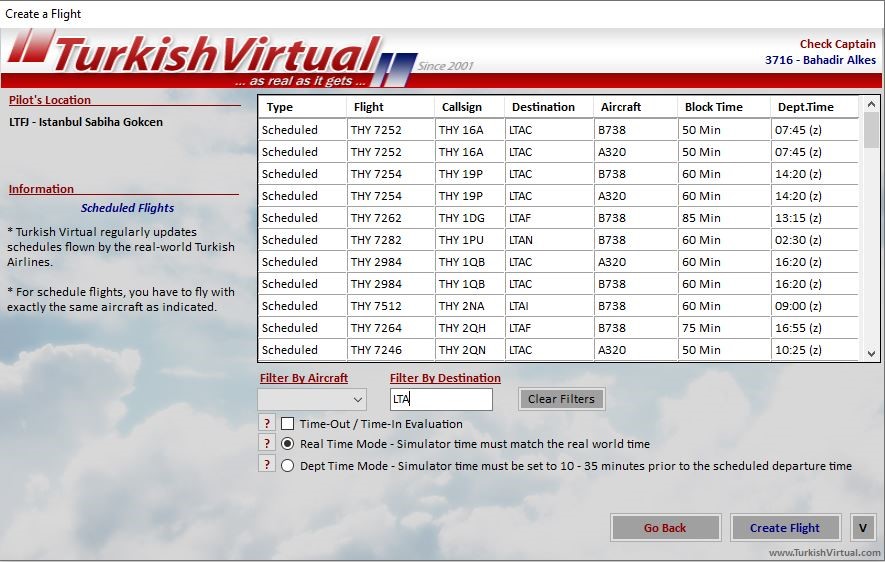Select the THY 7262 flight row
The image size is (885, 562).
click(559, 218)
